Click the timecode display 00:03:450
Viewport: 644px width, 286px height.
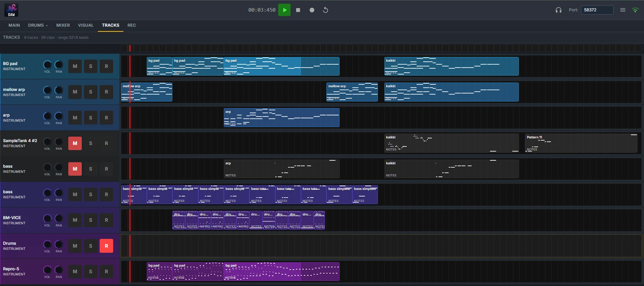click(x=262, y=10)
